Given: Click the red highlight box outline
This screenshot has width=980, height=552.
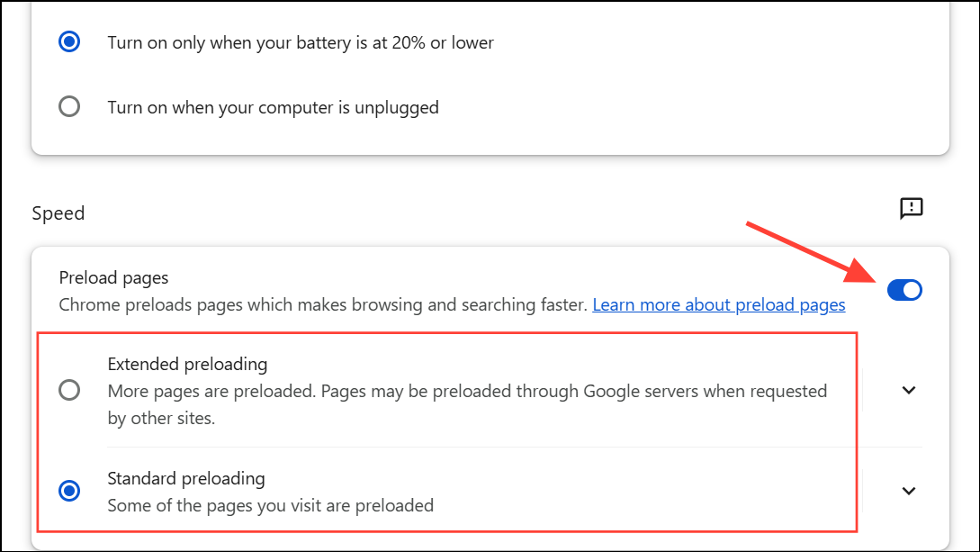Looking at the screenshot, I should 857,432.
